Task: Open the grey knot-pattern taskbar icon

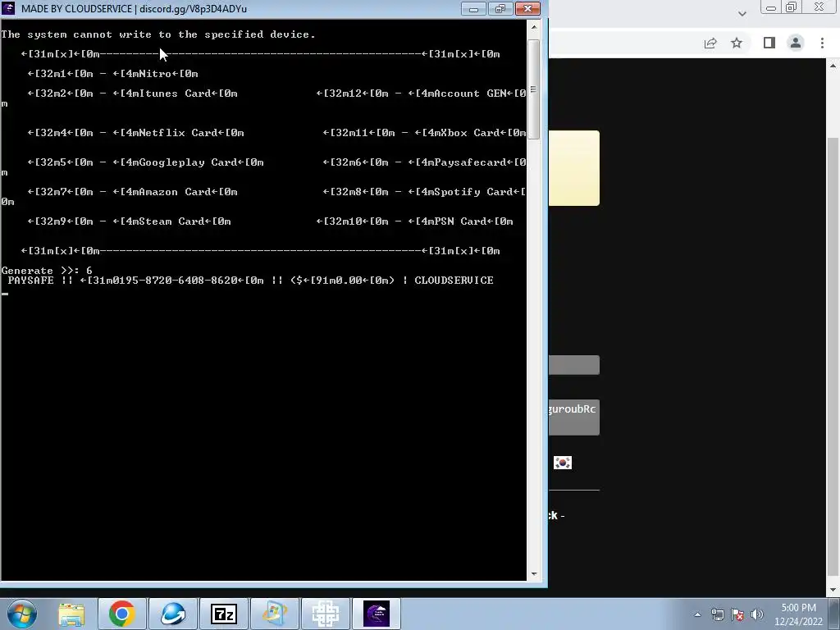Action: [x=326, y=614]
